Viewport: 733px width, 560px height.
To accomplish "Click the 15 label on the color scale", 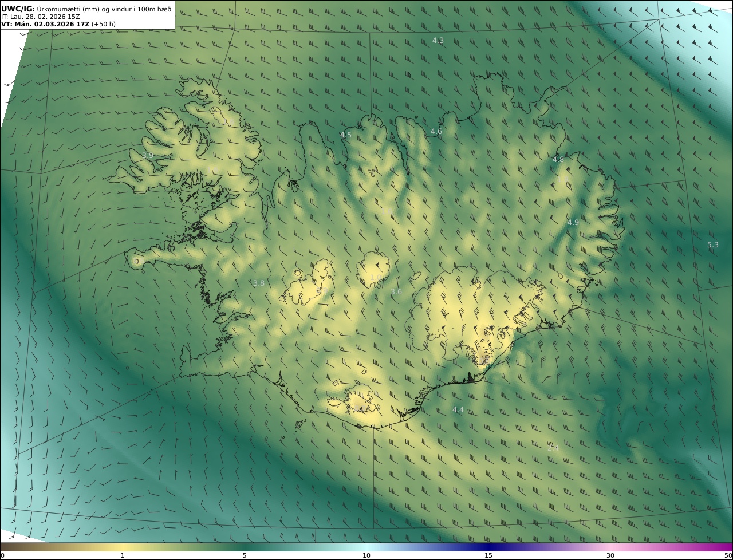I will (x=488, y=555).
